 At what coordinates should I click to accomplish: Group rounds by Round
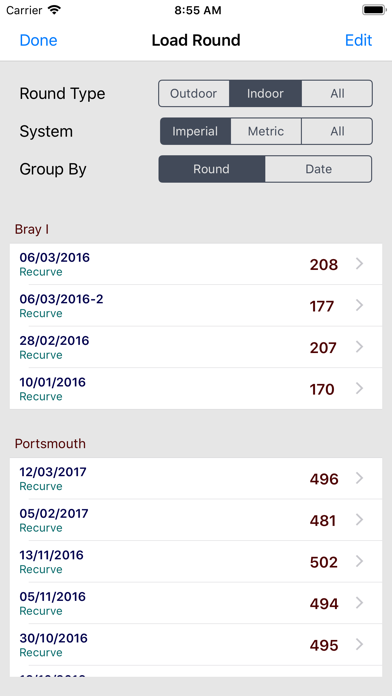pyautogui.click(x=212, y=169)
